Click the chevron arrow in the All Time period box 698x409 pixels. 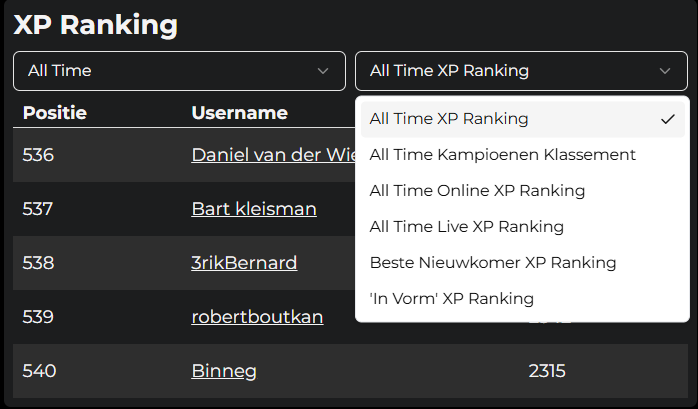click(x=323, y=71)
